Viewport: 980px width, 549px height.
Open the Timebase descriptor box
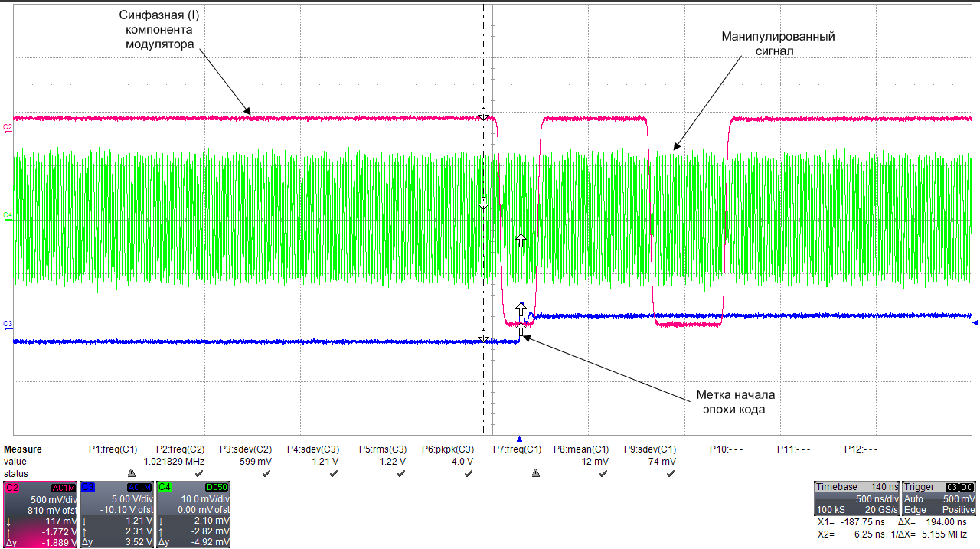[856, 498]
